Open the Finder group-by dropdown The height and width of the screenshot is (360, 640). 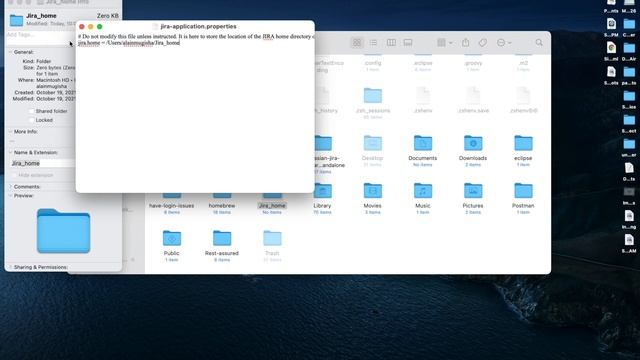(x=444, y=42)
